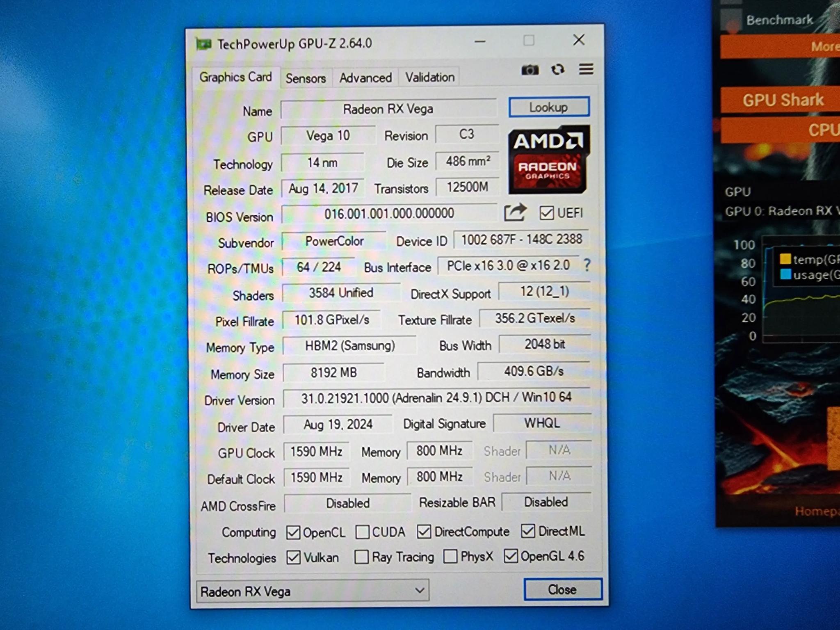
Task: Click the refresh arrows icon in GPU-Z
Action: click(558, 69)
